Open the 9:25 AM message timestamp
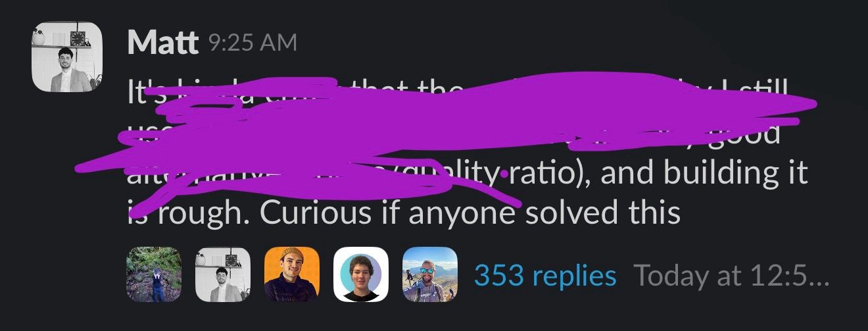Screen dimensions: 868x331 click(253, 43)
